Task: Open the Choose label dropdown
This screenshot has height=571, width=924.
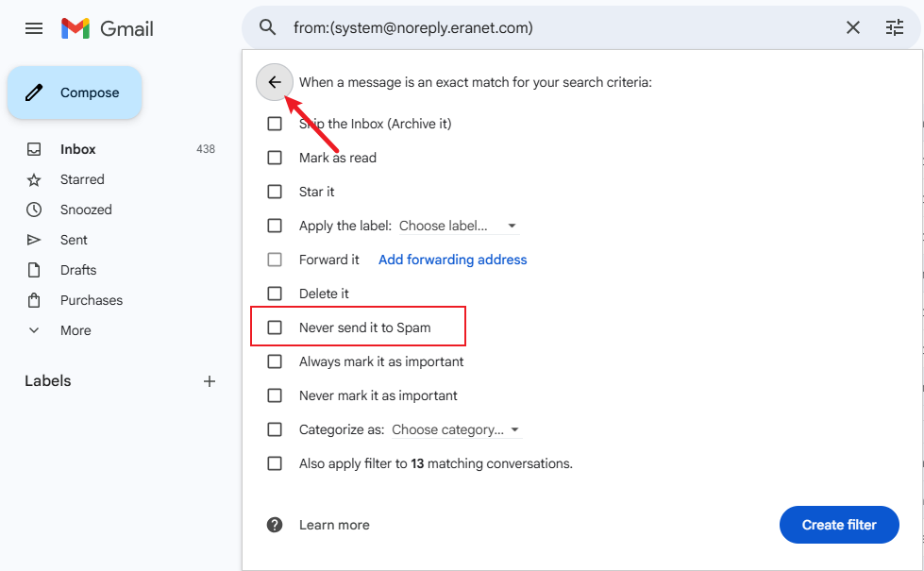Action: click(458, 226)
